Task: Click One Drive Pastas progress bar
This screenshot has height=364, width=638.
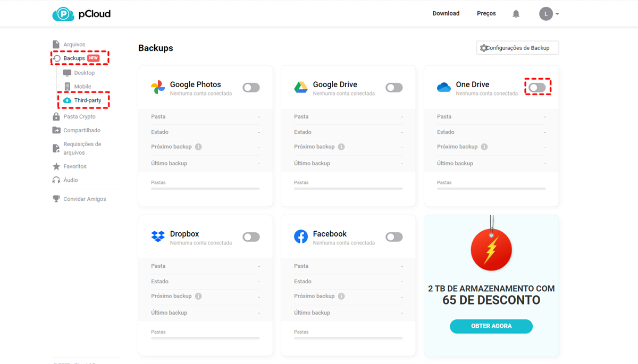Action: pyautogui.click(x=491, y=189)
